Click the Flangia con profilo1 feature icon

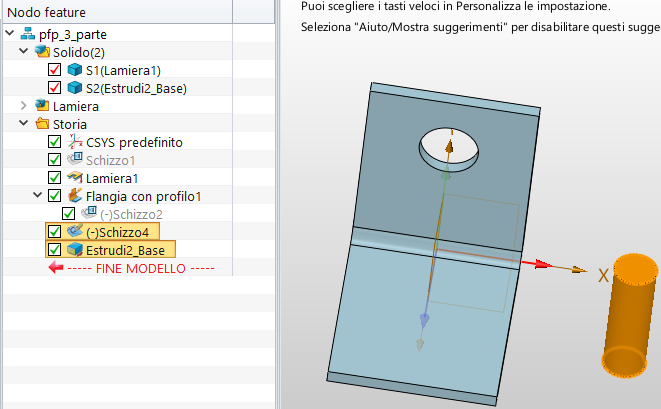[x=75, y=196]
